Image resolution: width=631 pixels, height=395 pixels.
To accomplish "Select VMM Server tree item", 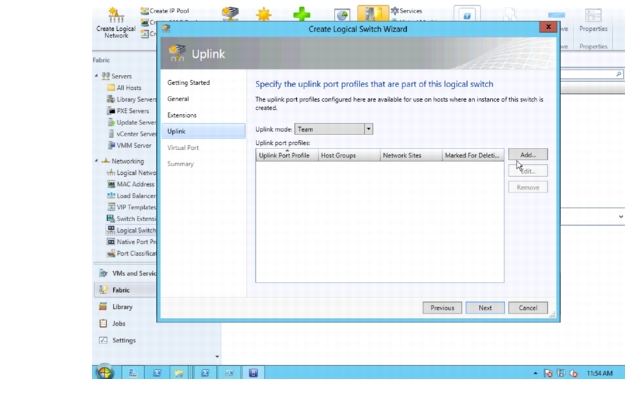I will click(129, 145).
